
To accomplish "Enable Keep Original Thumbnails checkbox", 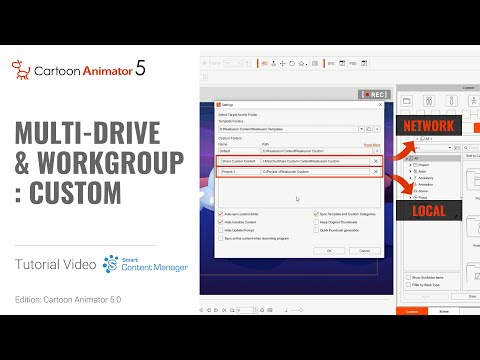I will click(316, 222).
